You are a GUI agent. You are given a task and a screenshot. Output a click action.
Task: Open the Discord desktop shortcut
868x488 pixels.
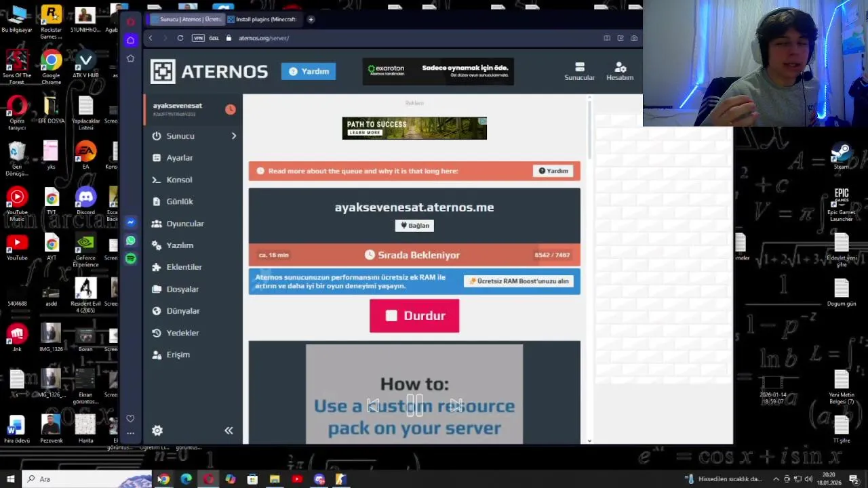[x=85, y=201]
